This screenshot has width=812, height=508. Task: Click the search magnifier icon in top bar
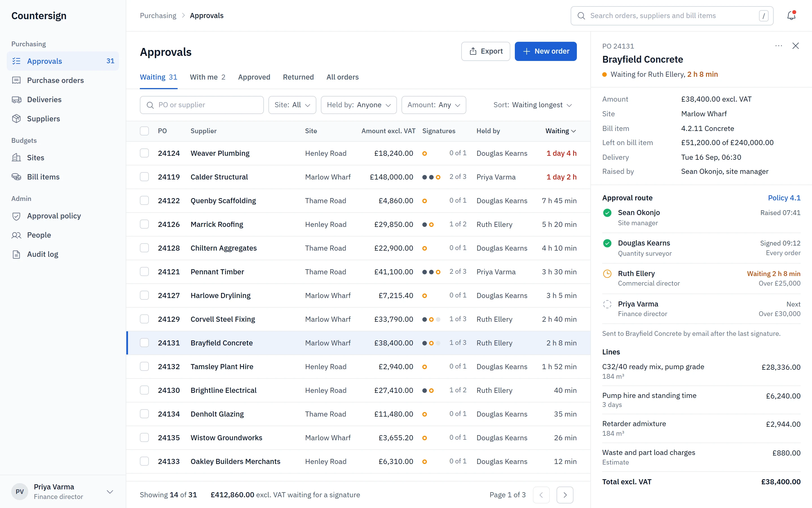click(x=581, y=16)
